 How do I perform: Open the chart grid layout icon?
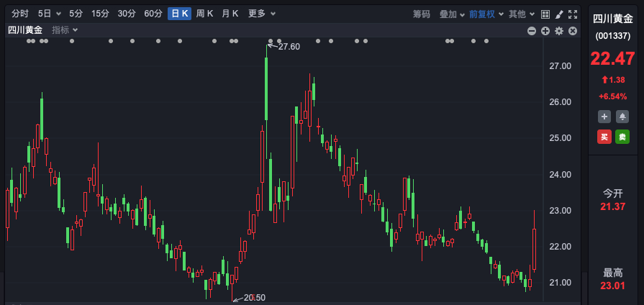coord(545,14)
